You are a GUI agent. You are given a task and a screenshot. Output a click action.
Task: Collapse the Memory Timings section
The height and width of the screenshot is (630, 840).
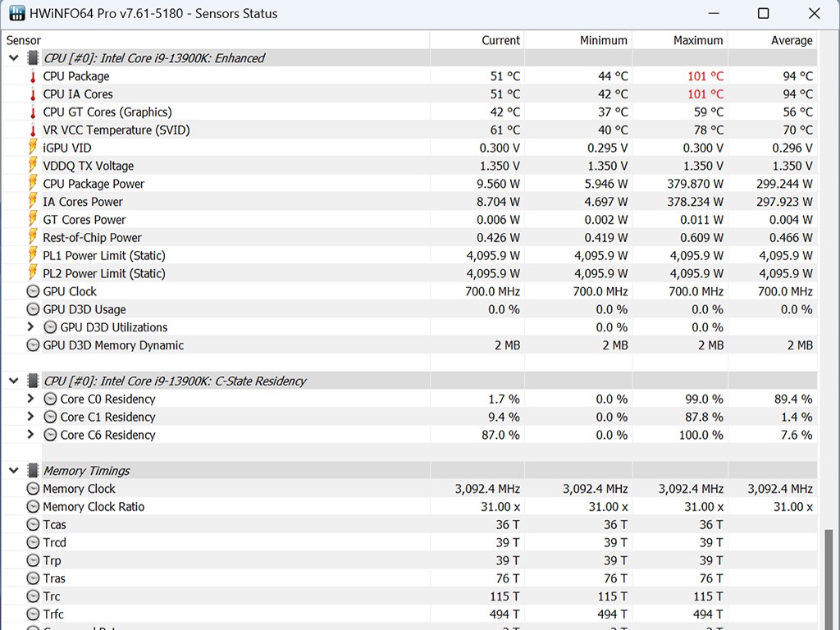(x=14, y=471)
